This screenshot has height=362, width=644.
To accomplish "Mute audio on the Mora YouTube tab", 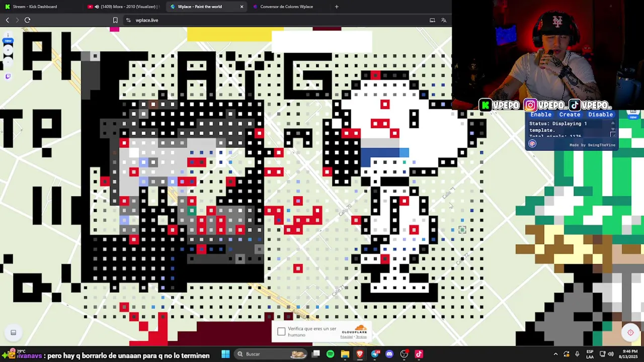I will (x=97, y=7).
